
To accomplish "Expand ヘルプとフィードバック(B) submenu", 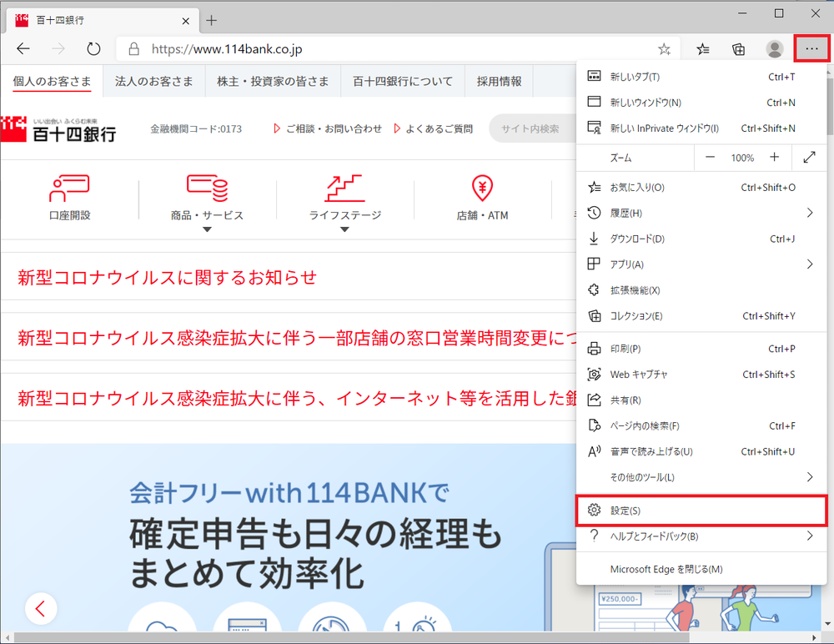I will pos(701,536).
